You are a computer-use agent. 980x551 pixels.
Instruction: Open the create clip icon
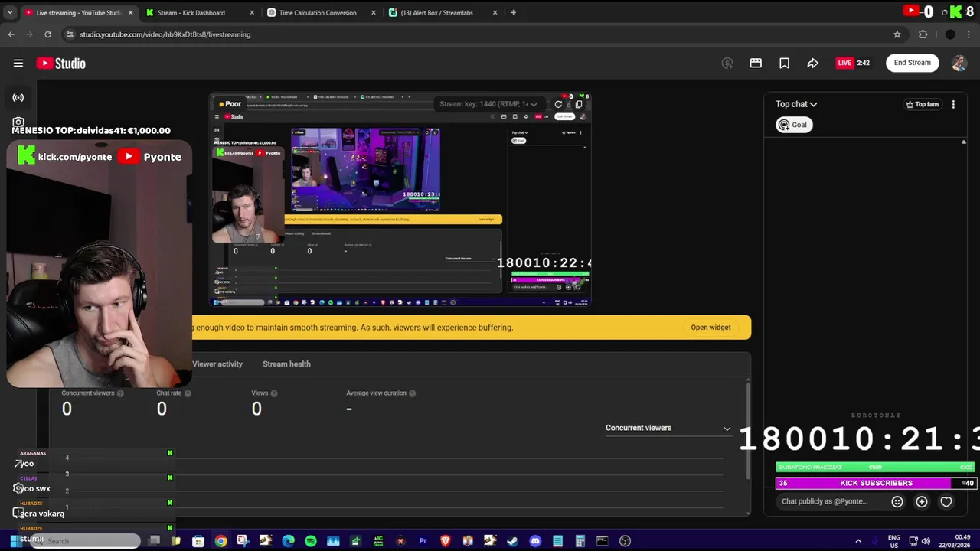coord(756,63)
